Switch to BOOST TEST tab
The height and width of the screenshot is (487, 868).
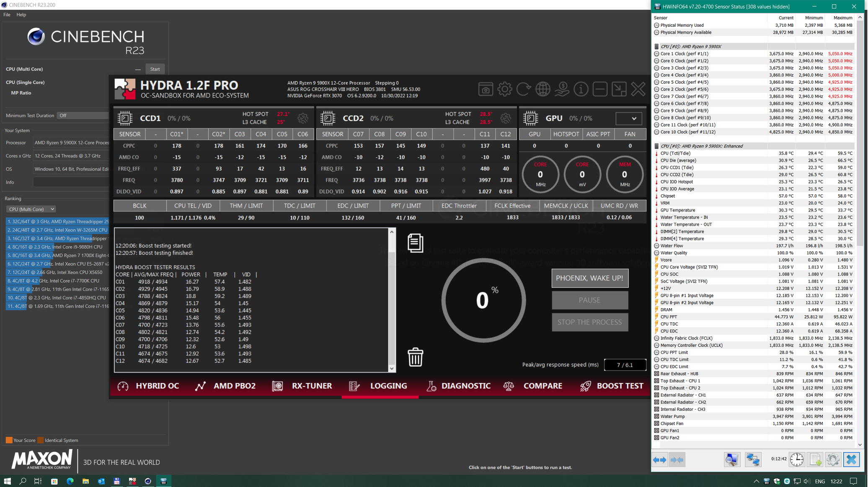click(x=612, y=386)
